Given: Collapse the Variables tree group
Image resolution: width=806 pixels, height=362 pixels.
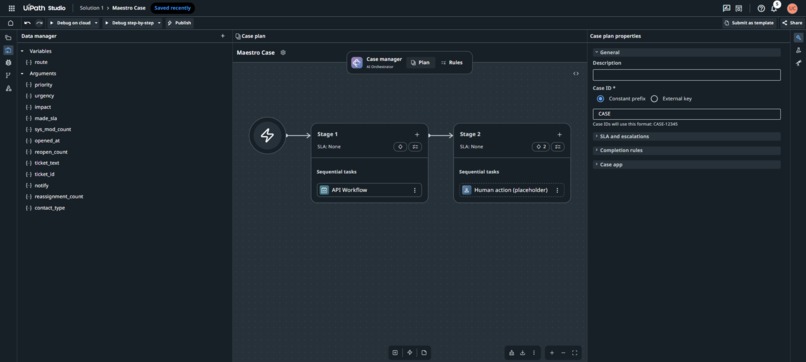Looking at the screenshot, I should coord(23,51).
